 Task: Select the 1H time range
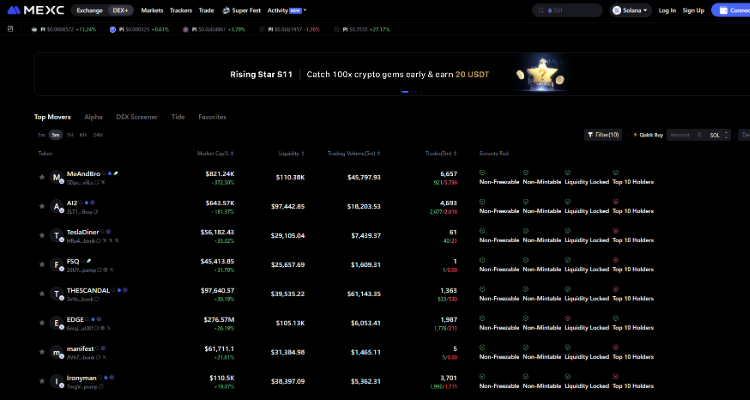69,135
